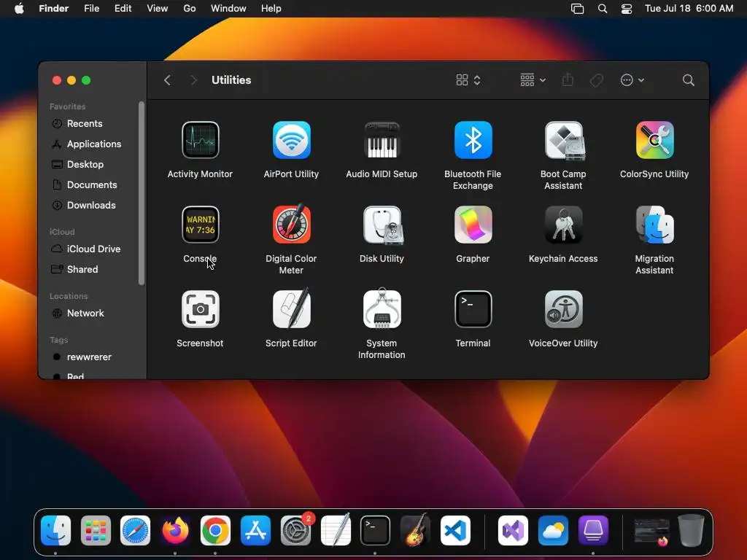747x560 pixels.
Task: Select Audio MIDI Setup icon
Action: (382, 140)
